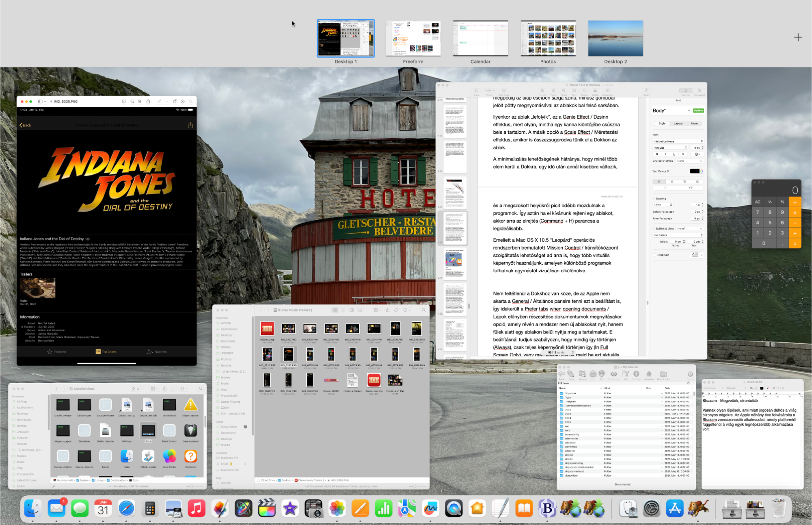Switch to Desktop 2 space
Screen dimensions: 812x525
tap(615, 38)
